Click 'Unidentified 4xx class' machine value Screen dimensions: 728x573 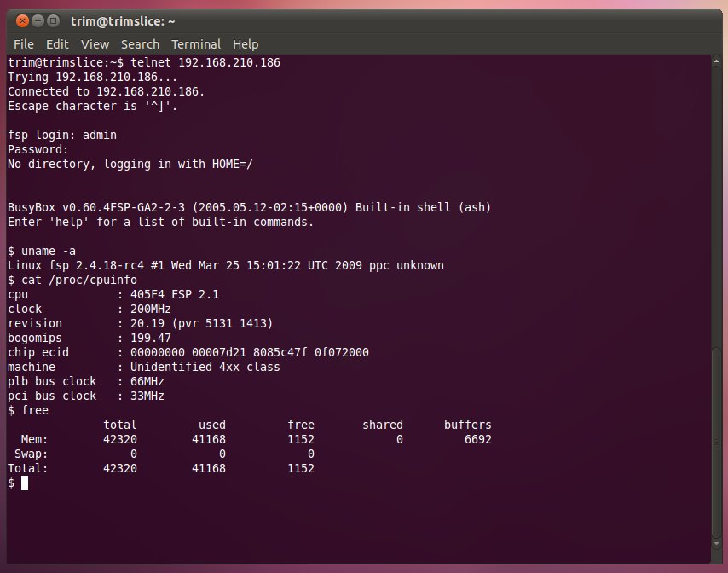pos(205,367)
